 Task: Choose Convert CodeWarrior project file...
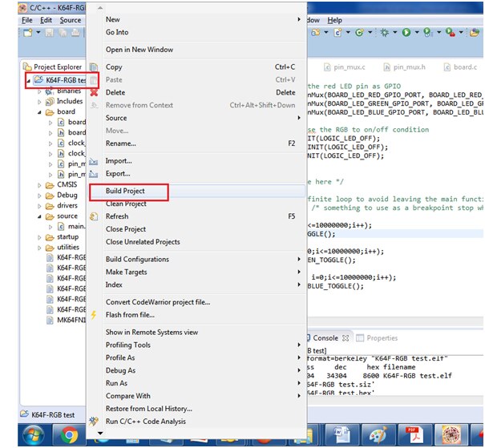click(x=196, y=302)
